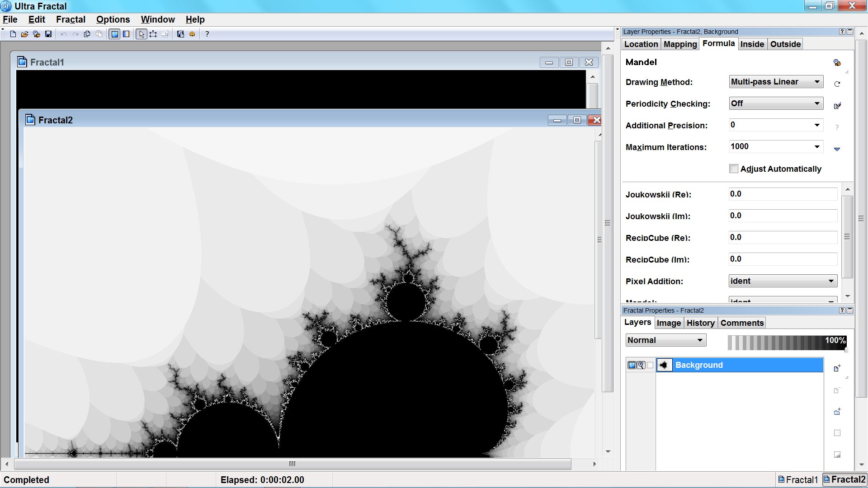Click help icon in Fractal Properties header
The image size is (868, 488).
[x=842, y=310]
